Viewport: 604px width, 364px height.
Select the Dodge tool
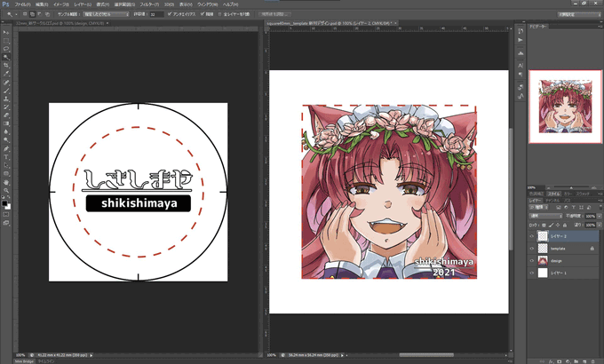pyautogui.click(x=6, y=140)
